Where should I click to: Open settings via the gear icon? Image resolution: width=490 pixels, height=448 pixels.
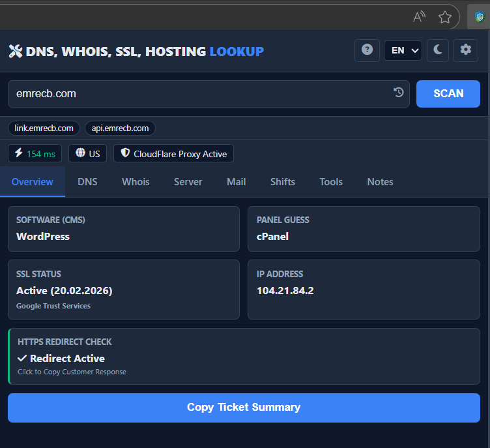465,50
